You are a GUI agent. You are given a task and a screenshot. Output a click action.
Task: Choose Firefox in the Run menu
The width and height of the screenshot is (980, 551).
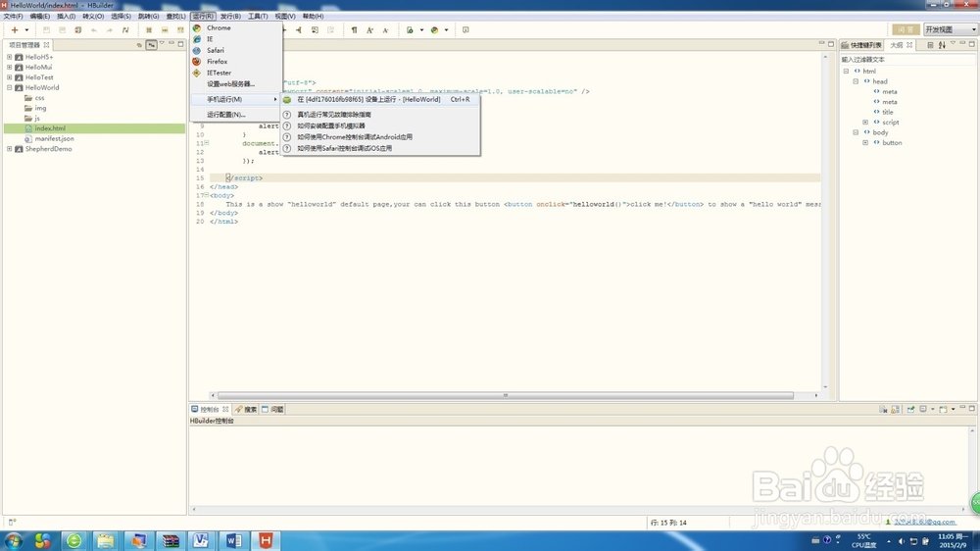point(236,62)
